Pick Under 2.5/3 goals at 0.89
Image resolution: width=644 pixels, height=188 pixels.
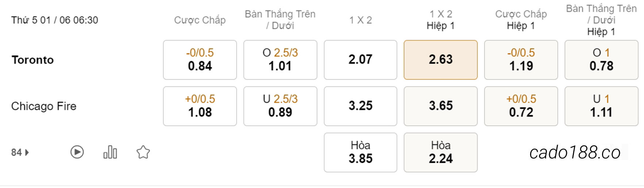pos(280,106)
